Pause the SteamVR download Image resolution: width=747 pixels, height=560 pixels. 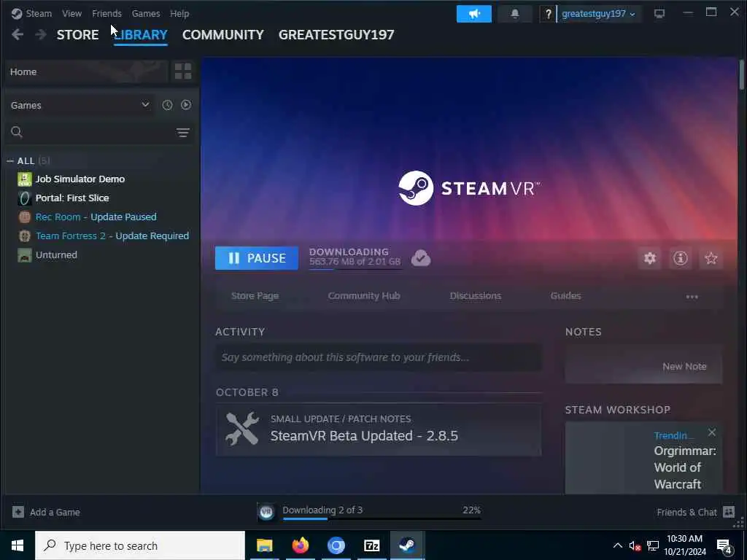coord(257,258)
